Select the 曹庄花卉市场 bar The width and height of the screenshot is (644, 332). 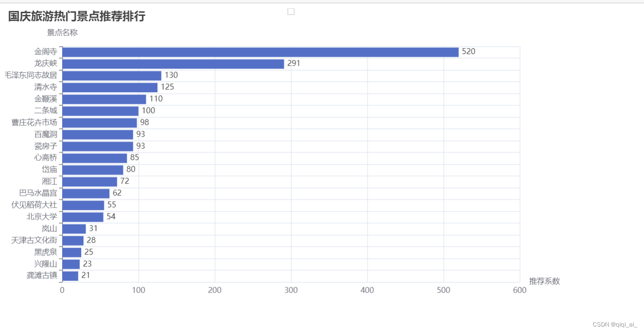pos(99,123)
